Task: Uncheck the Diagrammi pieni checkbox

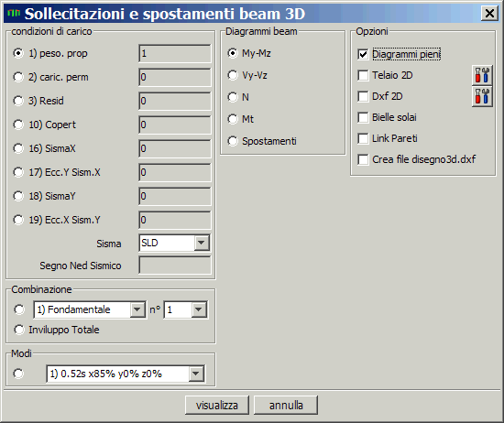Action: click(363, 54)
